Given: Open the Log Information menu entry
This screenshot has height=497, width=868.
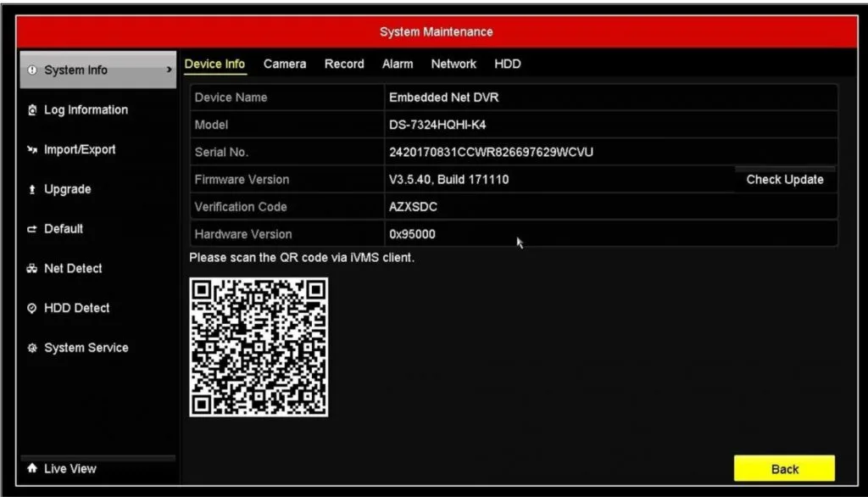Looking at the screenshot, I should tap(86, 109).
